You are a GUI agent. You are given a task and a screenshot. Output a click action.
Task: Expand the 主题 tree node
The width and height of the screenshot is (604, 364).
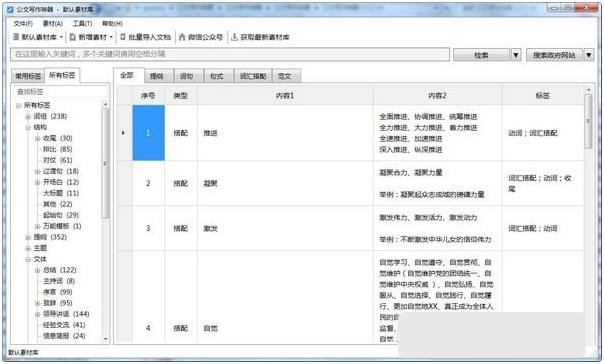coord(28,248)
